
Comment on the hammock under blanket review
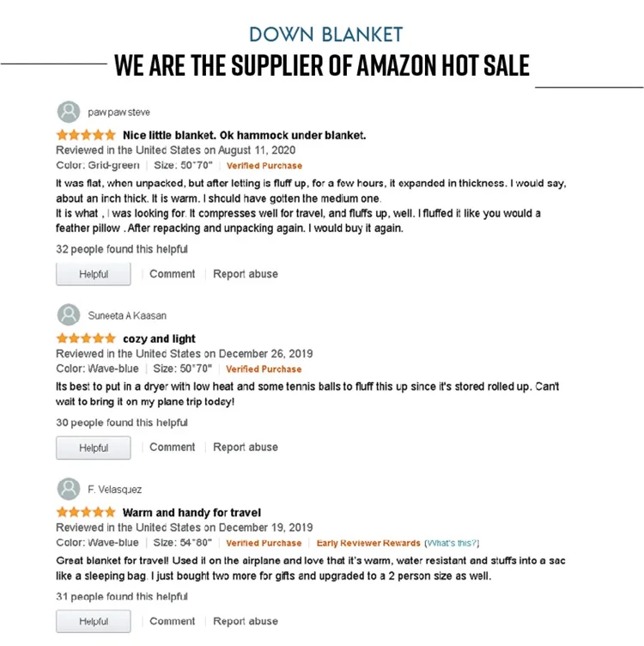click(172, 274)
